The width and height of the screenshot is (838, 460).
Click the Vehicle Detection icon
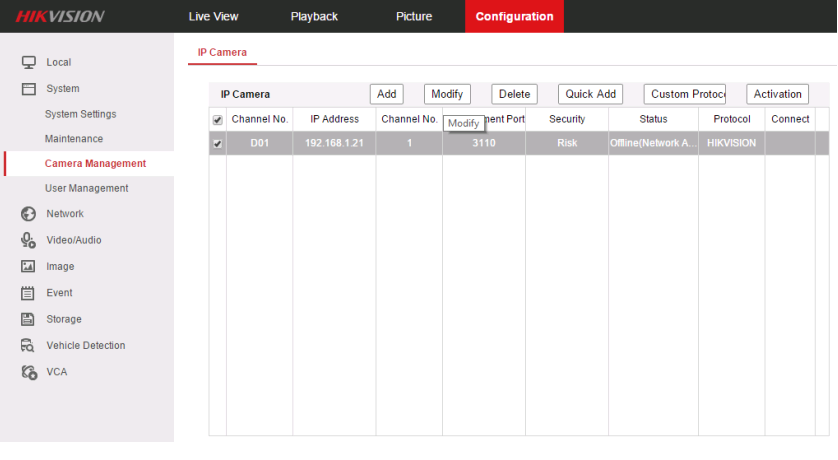pos(29,346)
